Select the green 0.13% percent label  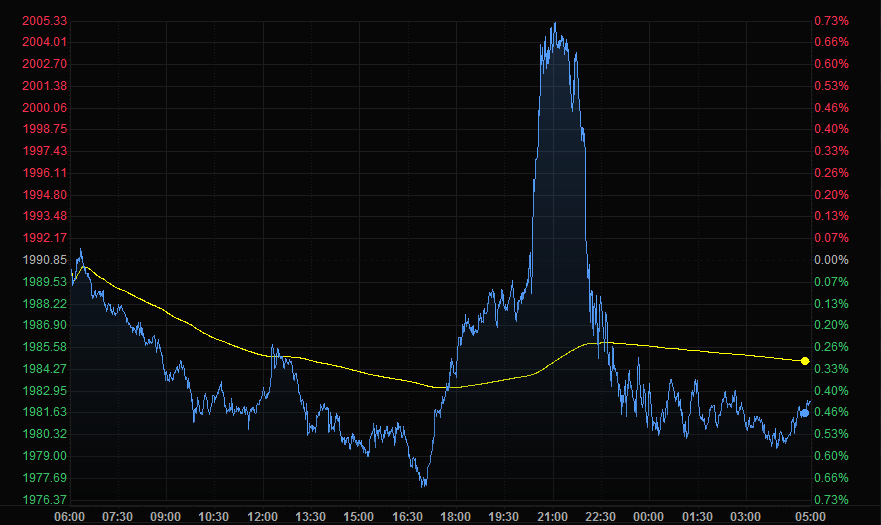coord(832,304)
